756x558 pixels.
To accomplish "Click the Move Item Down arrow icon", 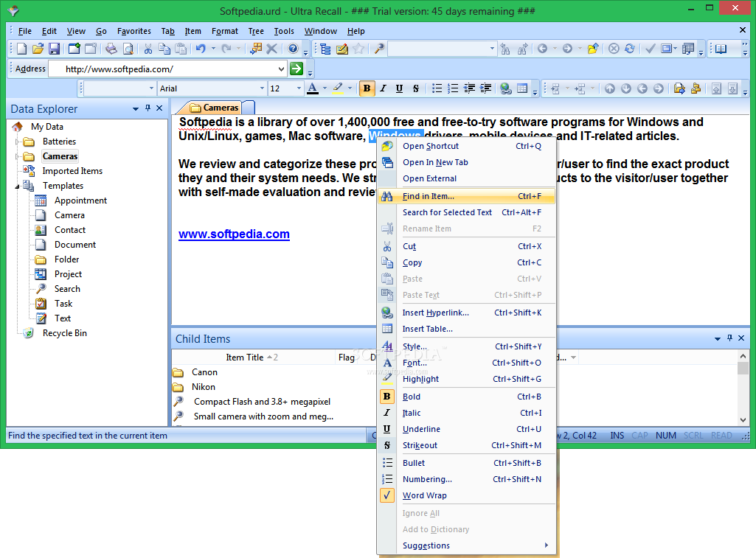I will [x=626, y=88].
